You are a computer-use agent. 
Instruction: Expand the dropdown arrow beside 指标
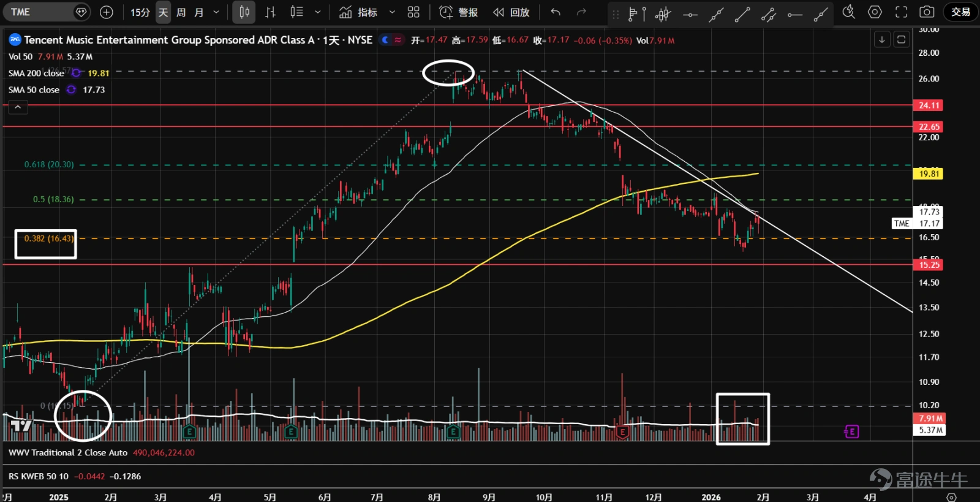392,12
